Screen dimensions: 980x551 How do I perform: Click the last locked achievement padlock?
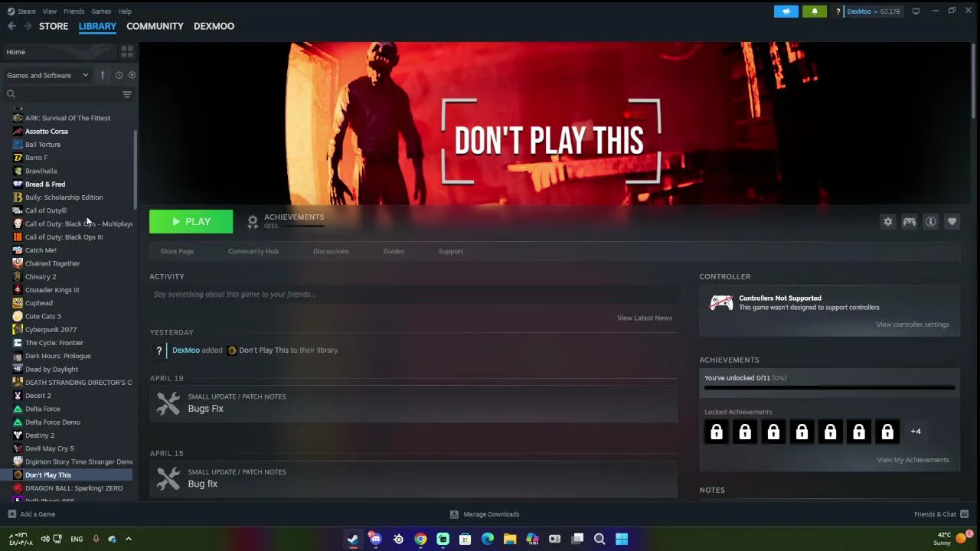(x=887, y=432)
